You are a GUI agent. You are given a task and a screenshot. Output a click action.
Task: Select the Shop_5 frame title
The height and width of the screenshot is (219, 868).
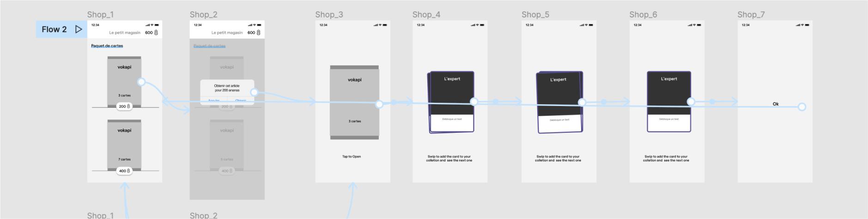pos(535,15)
